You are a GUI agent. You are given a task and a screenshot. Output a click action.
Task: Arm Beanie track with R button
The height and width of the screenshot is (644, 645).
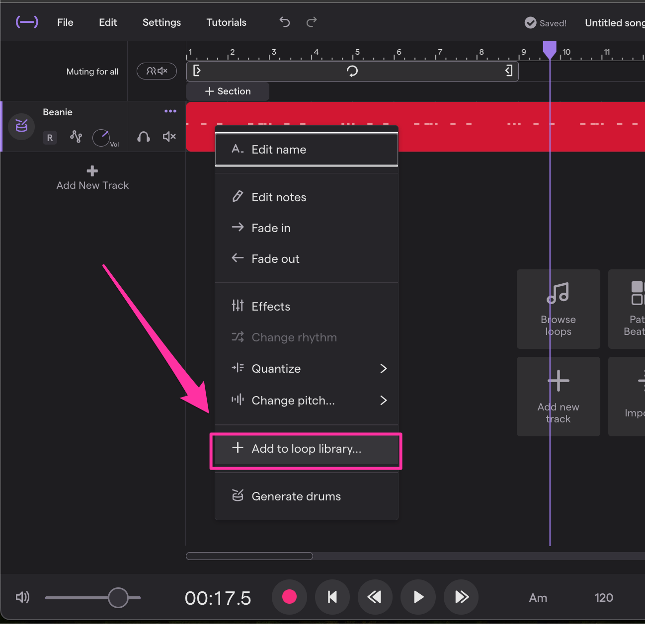(50, 138)
